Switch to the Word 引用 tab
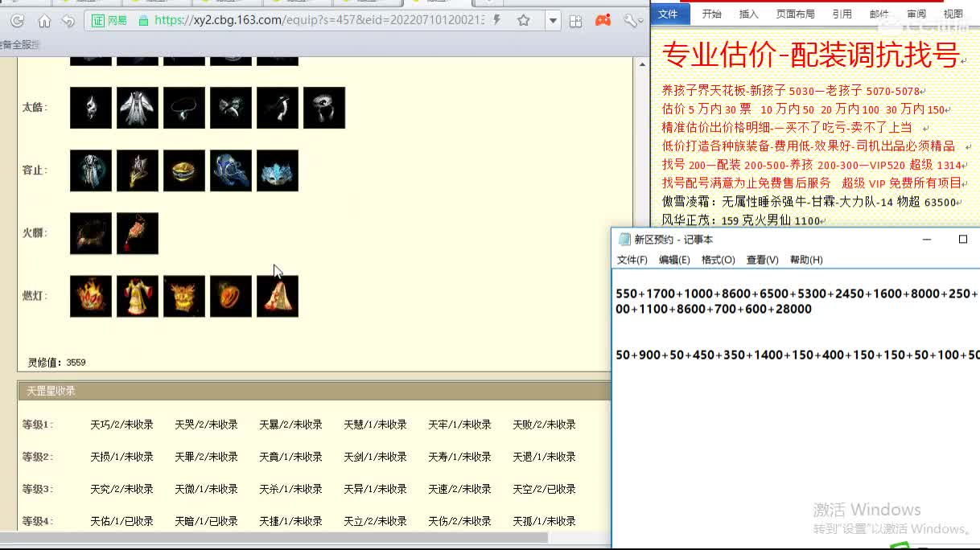980x550 pixels. 842,14
